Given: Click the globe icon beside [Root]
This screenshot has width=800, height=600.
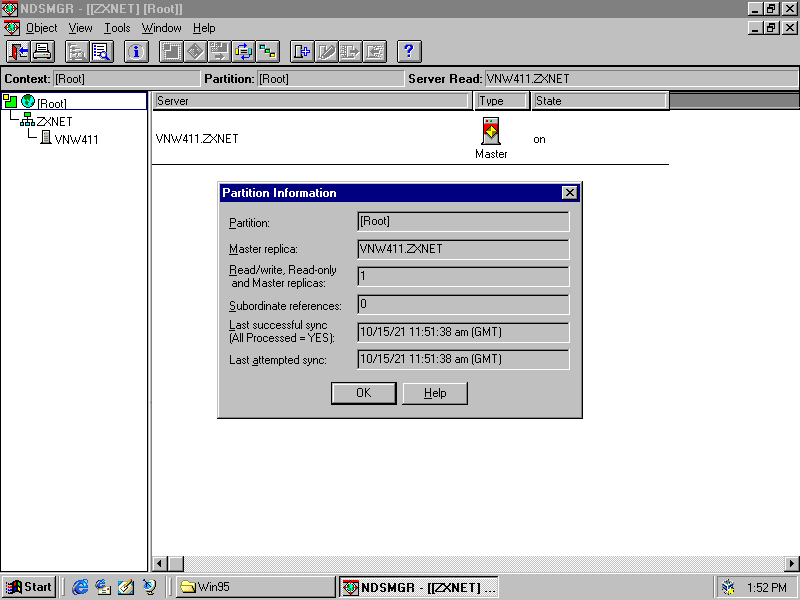Looking at the screenshot, I should pyautogui.click(x=28, y=101).
